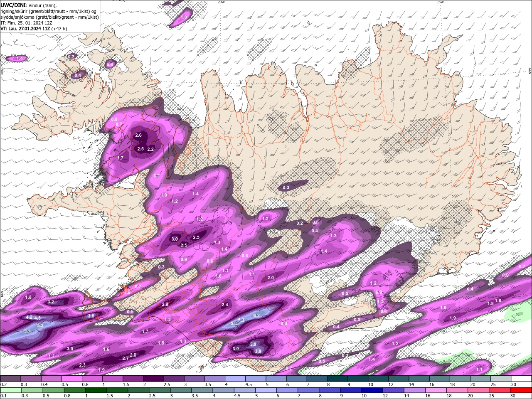Click the 20W longitude label
This screenshot has width=532, height=399.
(221, 2)
